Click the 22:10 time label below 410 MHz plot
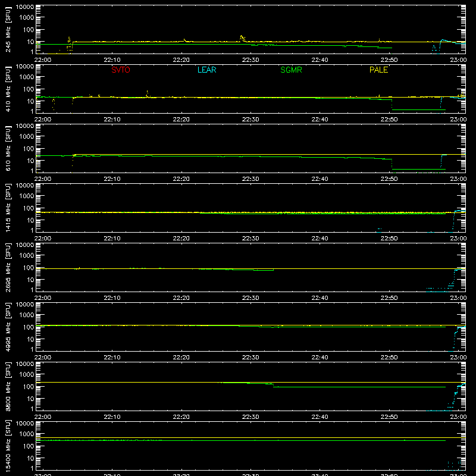Image resolution: width=476 pixels, height=476 pixels. [x=112, y=120]
